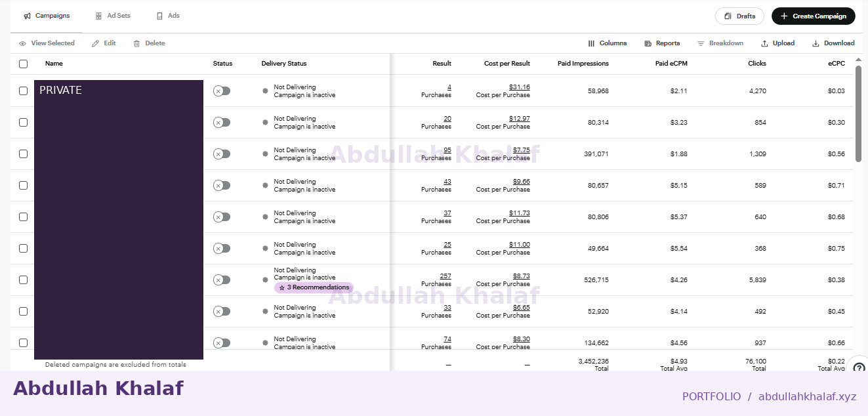Click the help question mark icon

click(x=858, y=367)
